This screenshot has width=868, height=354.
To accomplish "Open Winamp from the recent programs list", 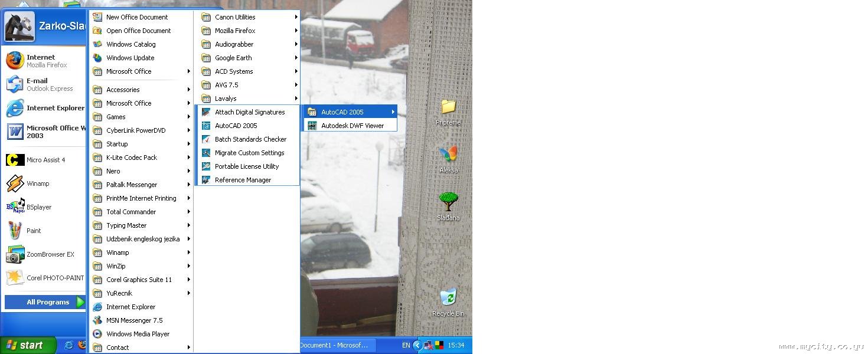I will tap(45, 183).
